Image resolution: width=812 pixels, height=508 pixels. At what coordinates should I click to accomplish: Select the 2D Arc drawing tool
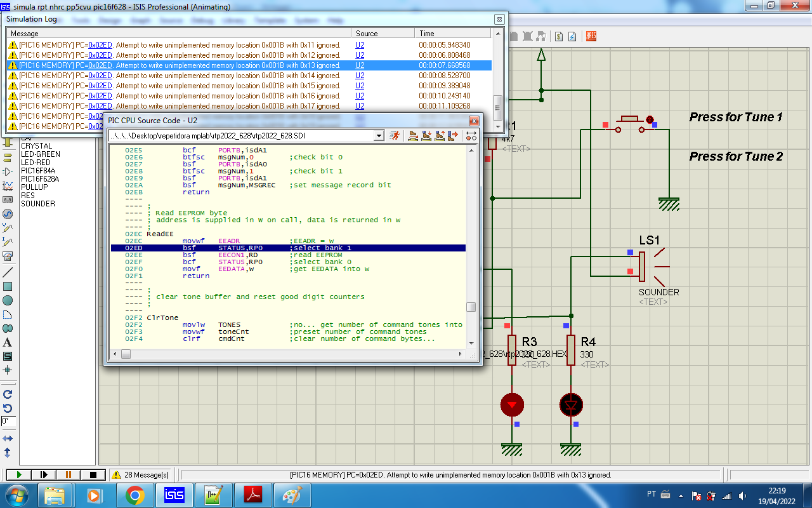[8, 314]
